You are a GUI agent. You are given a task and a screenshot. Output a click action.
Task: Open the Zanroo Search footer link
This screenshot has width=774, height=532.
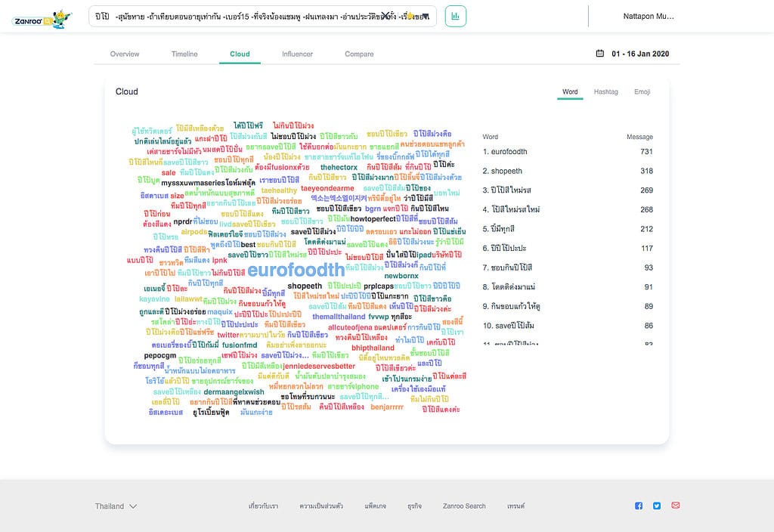464,506
